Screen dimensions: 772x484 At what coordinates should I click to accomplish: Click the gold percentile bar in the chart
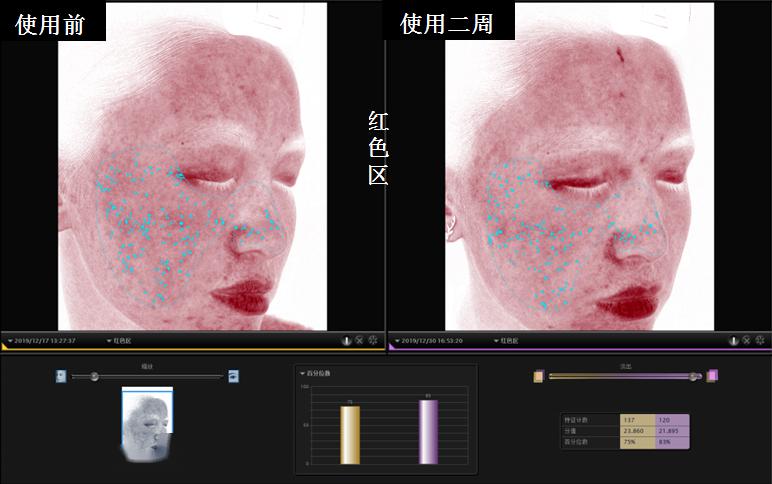350,435
